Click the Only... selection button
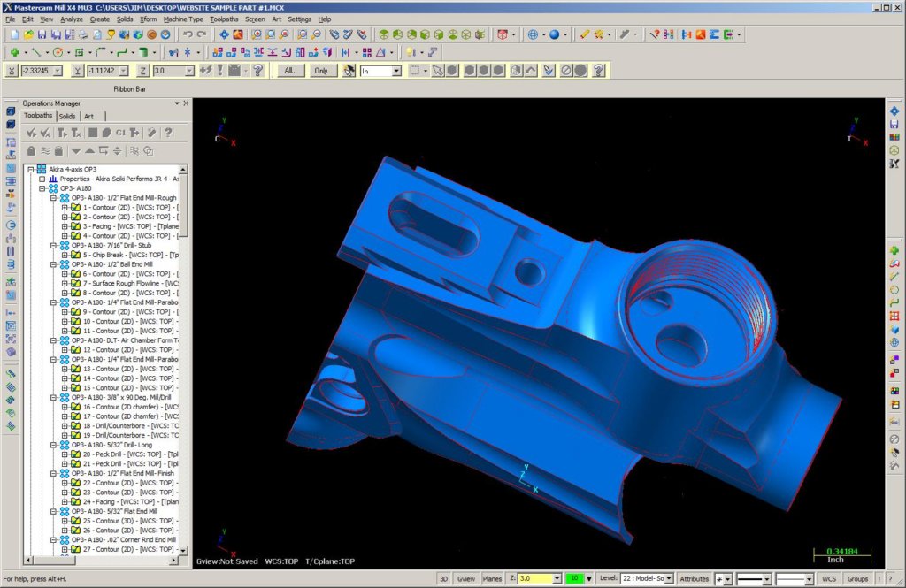 point(322,71)
